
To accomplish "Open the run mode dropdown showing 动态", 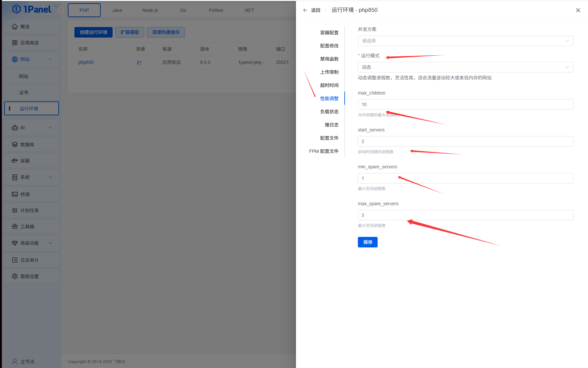I will click(x=465, y=67).
